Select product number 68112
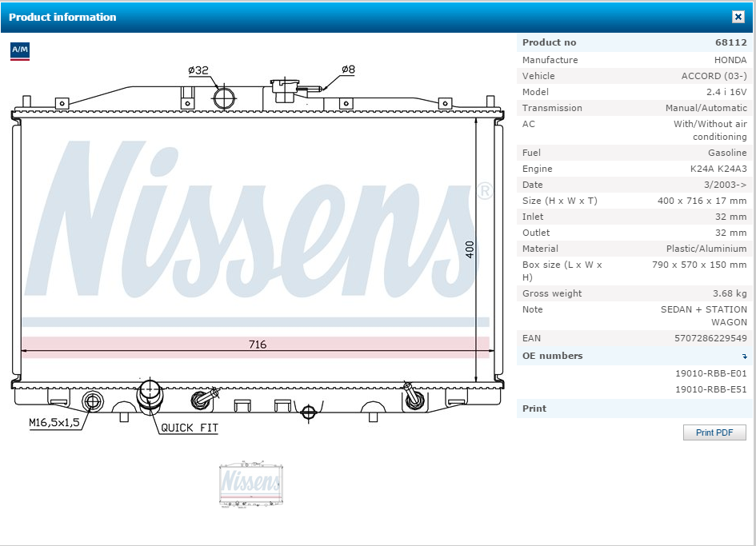Screen dimensions: 756x546 click(731, 42)
